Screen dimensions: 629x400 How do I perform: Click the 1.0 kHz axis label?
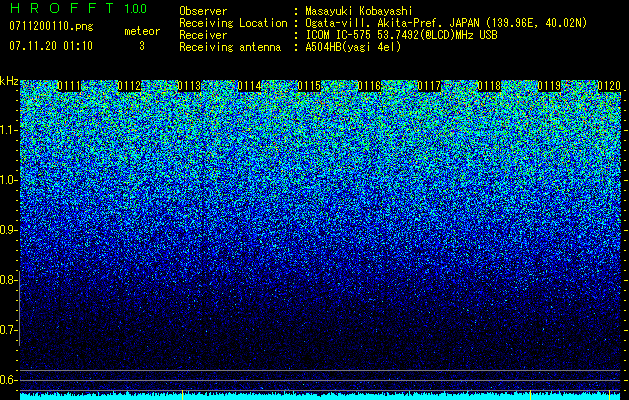9,180
